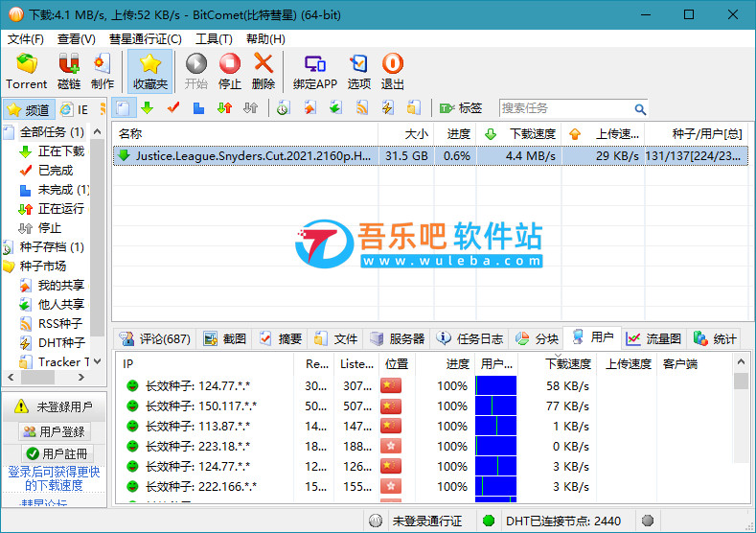Click the green-red running filter arrows
This screenshot has height=533, width=756.
(x=224, y=108)
